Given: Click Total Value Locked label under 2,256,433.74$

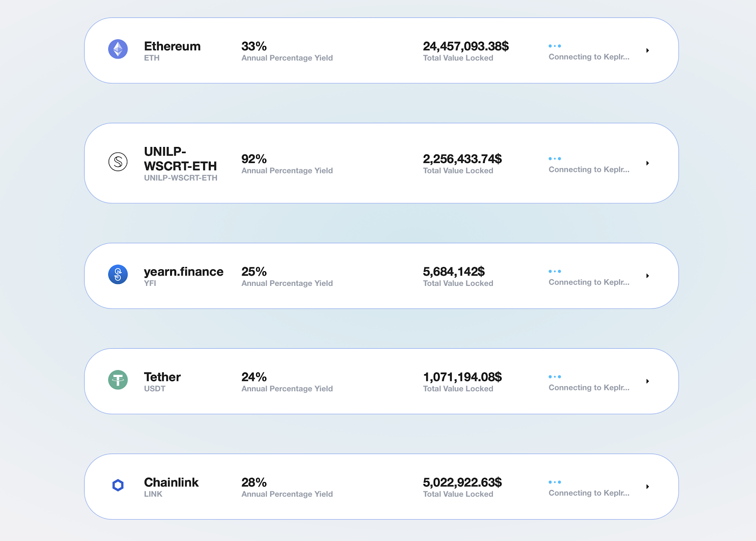Looking at the screenshot, I should click(458, 171).
